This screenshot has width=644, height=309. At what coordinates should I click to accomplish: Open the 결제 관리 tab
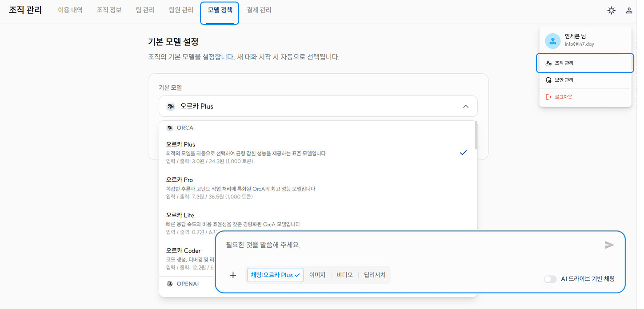pos(259,10)
